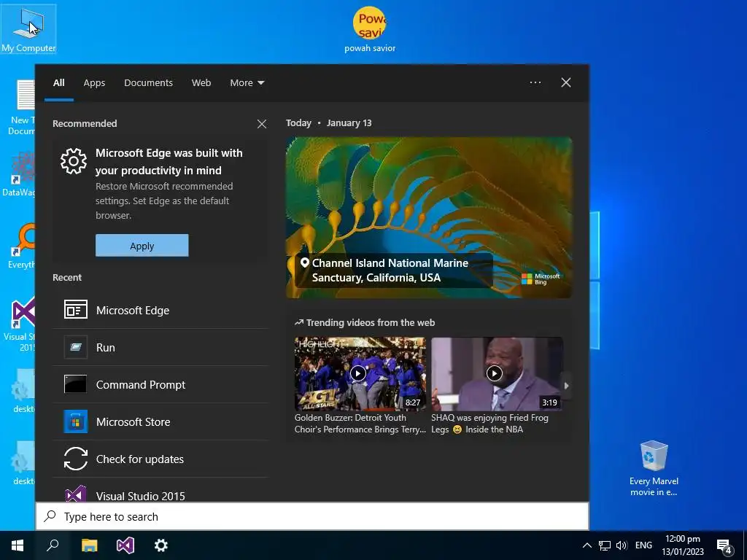
Task: Open Microsoft Edge from the Recent list
Action: tap(160, 311)
